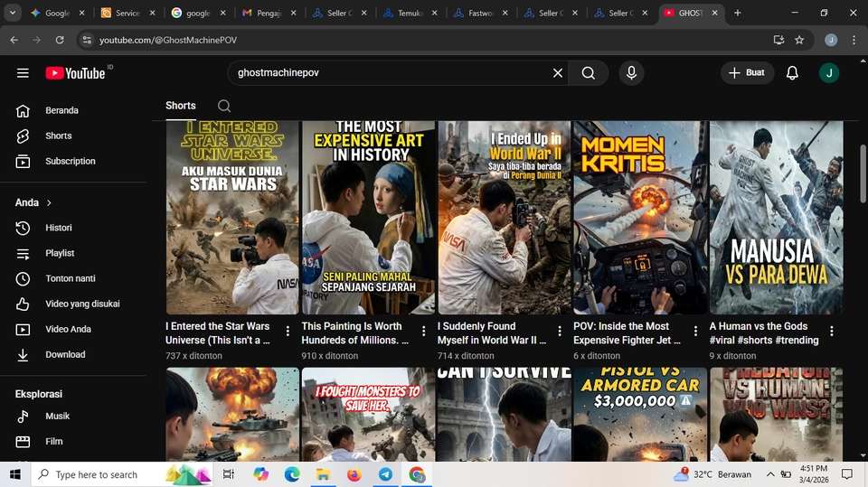Go to YouTube home via logo
Viewport: 868px width, 487px height.
[x=77, y=73]
